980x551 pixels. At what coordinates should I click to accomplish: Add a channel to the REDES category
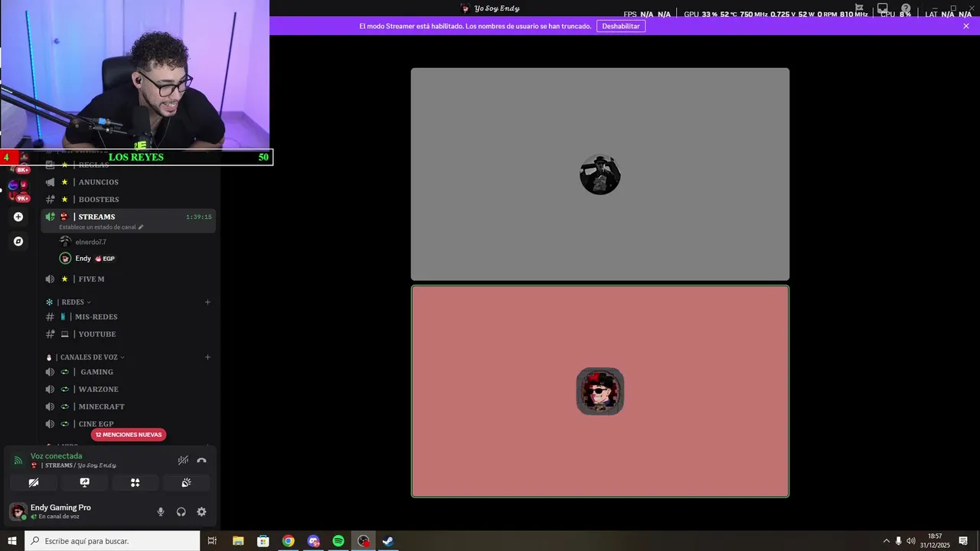click(x=207, y=302)
